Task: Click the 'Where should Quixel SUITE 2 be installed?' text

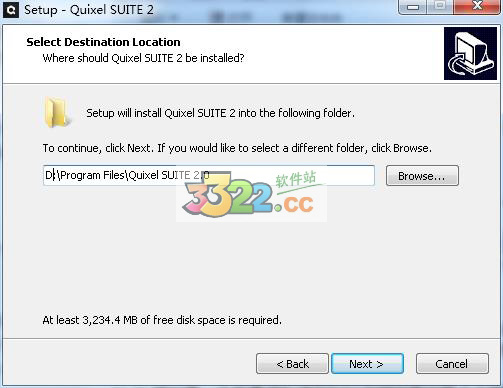Action: click(143, 58)
